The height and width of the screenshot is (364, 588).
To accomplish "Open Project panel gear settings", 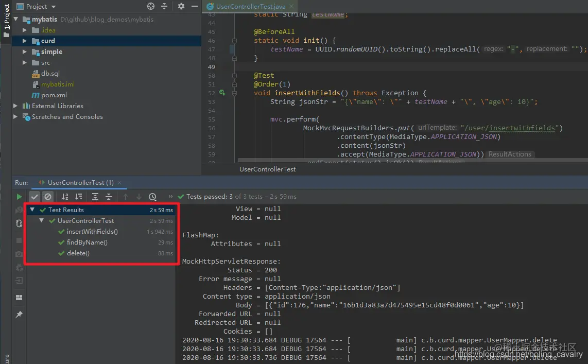I will tap(181, 6).
